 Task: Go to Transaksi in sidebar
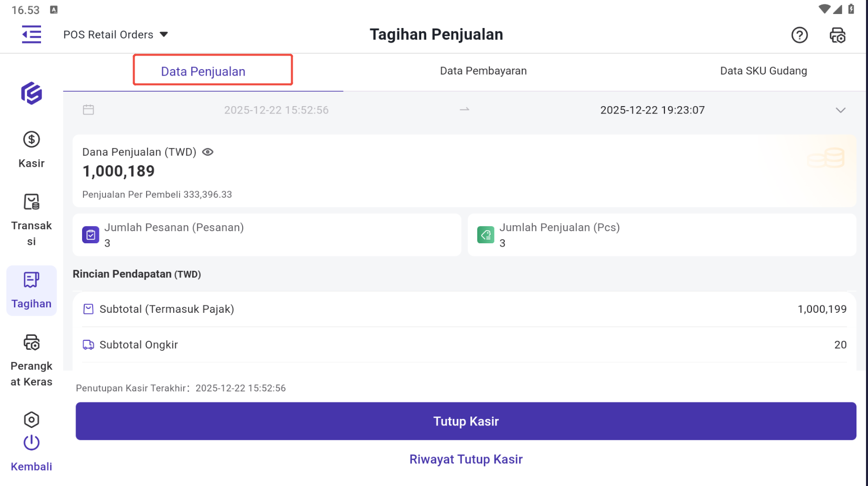click(x=32, y=220)
